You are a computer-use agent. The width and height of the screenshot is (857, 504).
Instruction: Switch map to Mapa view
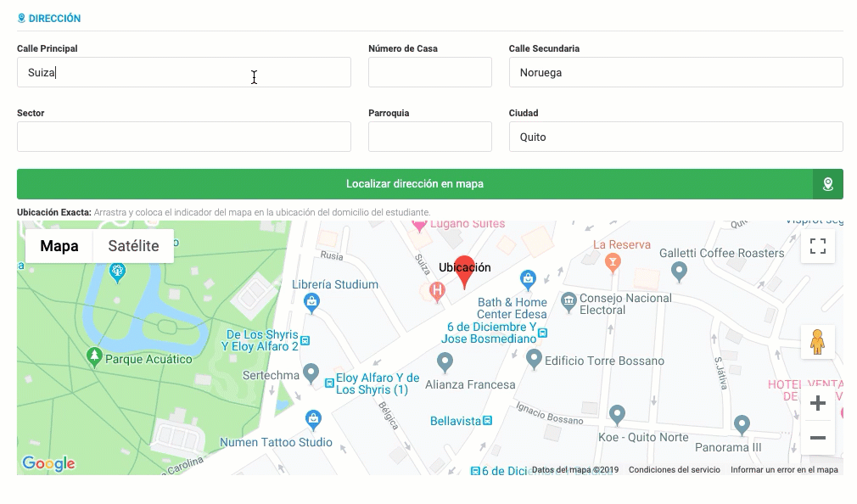tap(59, 246)
